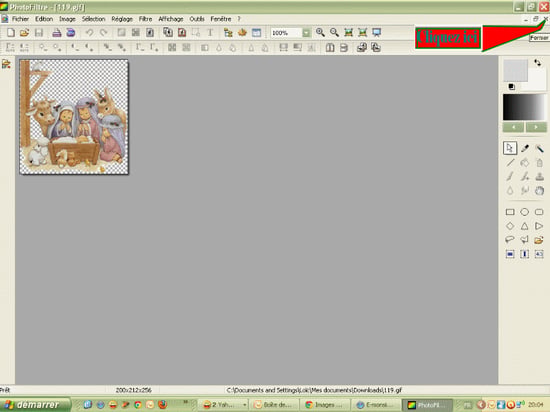Open the ? help menu
Image resolution: width=550 pixels, height=412 pixels.
tap(239, 19)
